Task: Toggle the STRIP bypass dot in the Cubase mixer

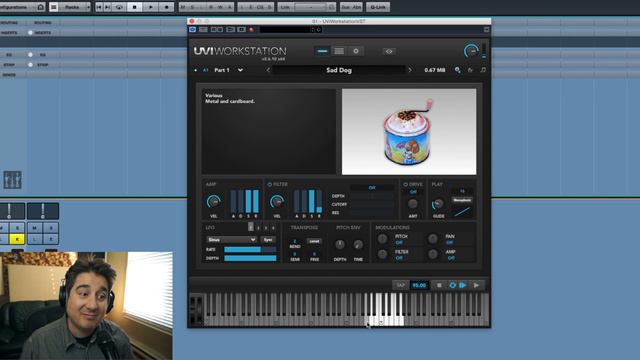Action: (x=30, y=65)
